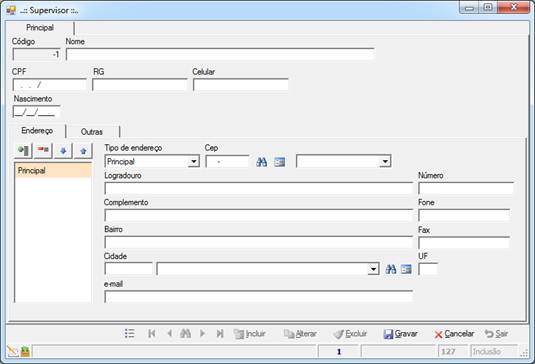Click the Fone field
This screenshot has height=364, width=535.
[x=464, y=215]
